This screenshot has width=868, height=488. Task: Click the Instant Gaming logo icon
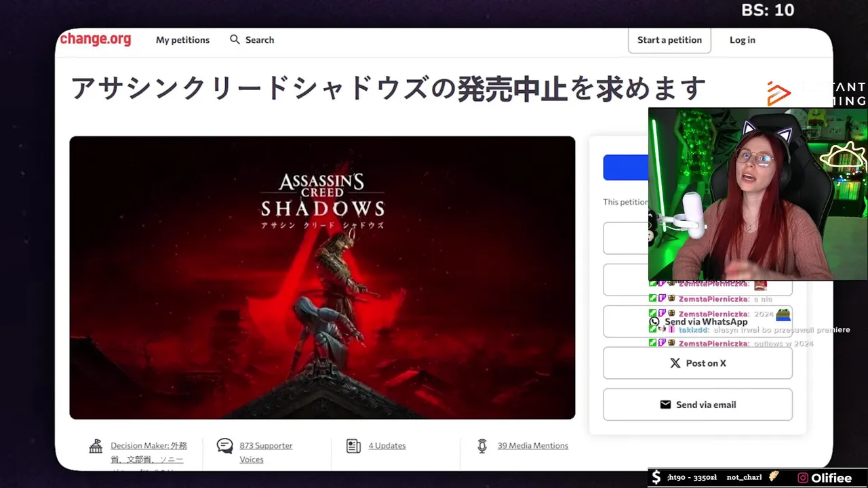[x=778, y=94]
